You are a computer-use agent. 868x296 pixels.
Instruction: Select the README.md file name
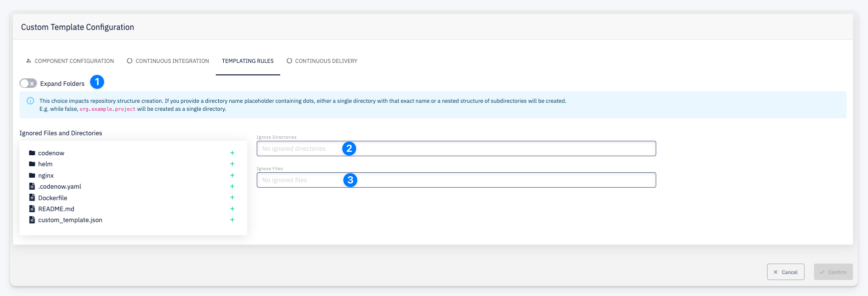56,209
